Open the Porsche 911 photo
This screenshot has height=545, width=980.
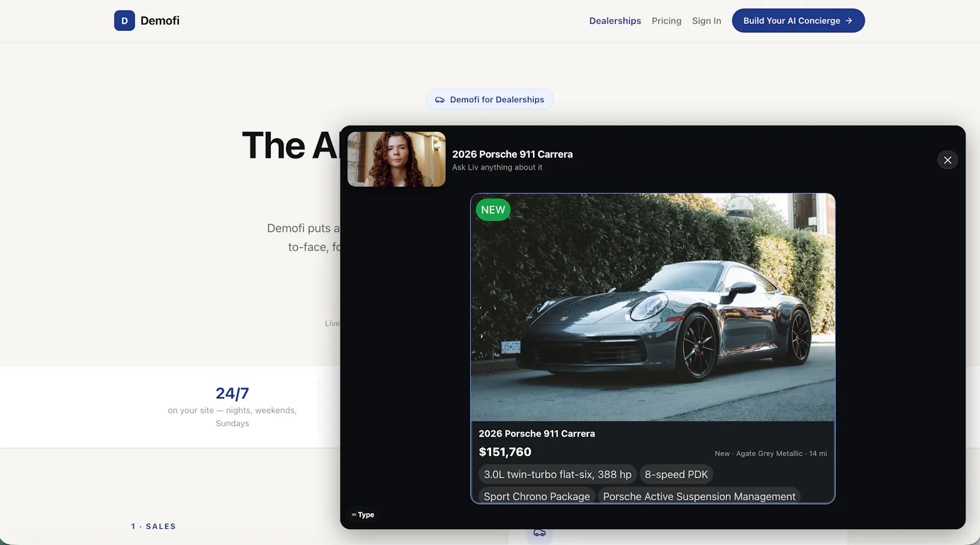coord(653,307)
